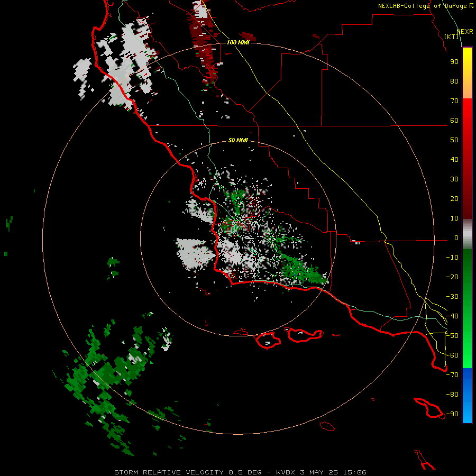Click the "50 NMI" range ring label
The height and width of the screenshot is (476, 476).
click(238, 140)
